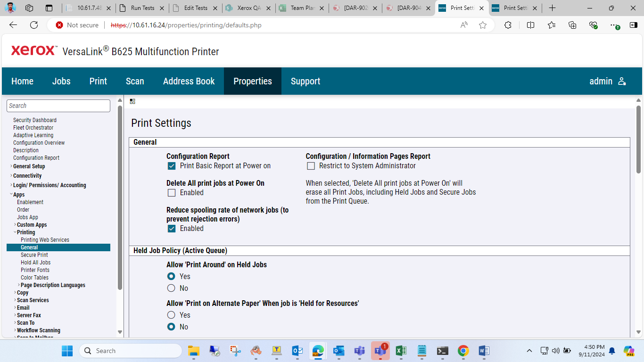
Task: Select No for Print Around on Held Jobs
Action: 172,288
